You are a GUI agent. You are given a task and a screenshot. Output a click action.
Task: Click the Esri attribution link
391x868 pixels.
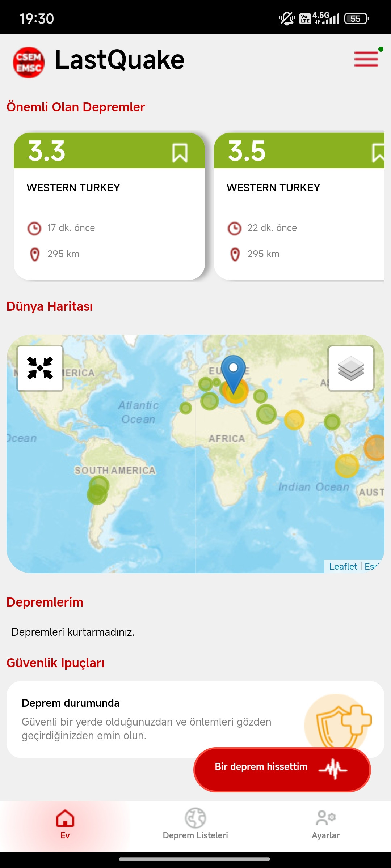pos(371,566)
